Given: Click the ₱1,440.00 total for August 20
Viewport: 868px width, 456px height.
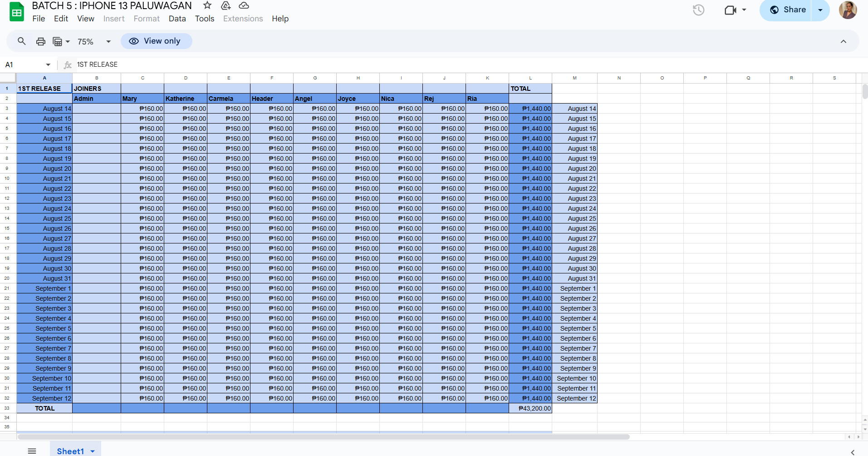Looking at the screenshot, I should [530, 169].
